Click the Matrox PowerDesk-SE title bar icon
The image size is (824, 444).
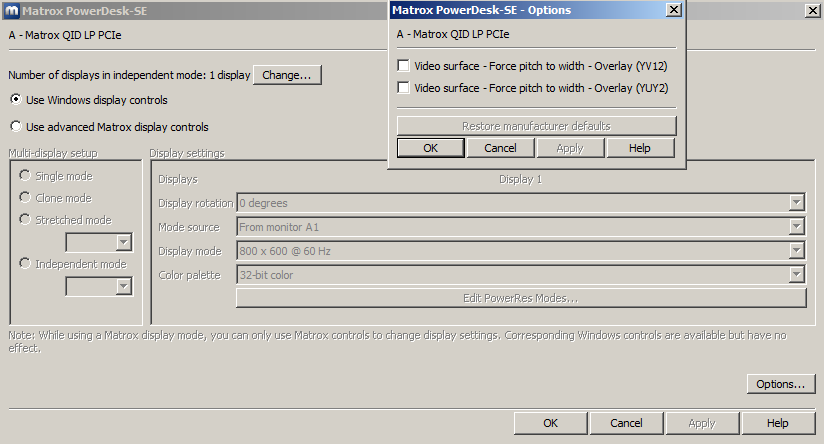pos(10,10)
